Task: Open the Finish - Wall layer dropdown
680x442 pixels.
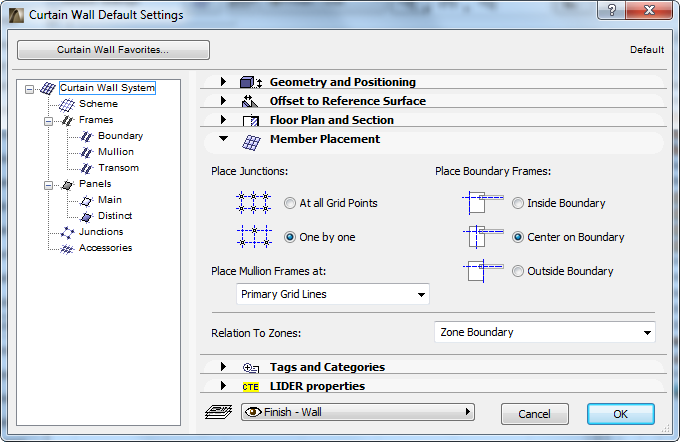Action: coord(358,412)
